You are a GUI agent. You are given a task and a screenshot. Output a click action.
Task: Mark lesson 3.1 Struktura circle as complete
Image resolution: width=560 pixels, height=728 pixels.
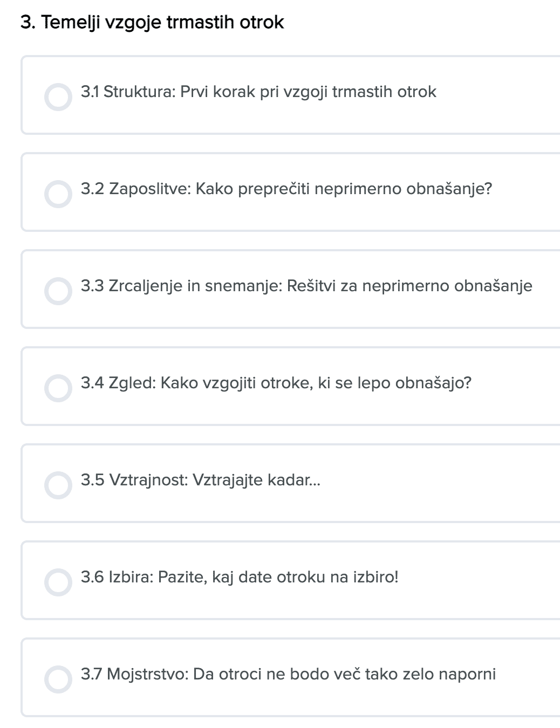(58, 97)
